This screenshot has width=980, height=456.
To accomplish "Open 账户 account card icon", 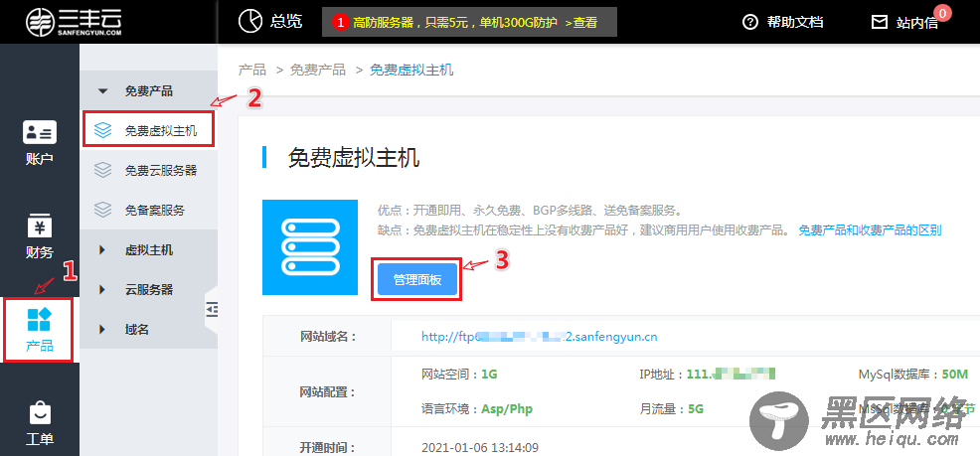I will click(40, 132).
